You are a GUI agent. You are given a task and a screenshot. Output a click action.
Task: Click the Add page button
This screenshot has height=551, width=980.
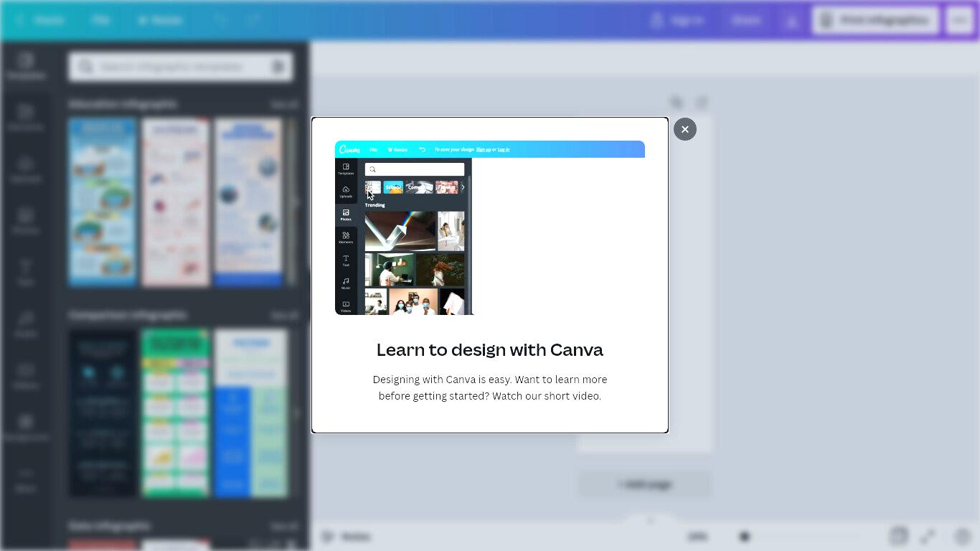point(645,484)
